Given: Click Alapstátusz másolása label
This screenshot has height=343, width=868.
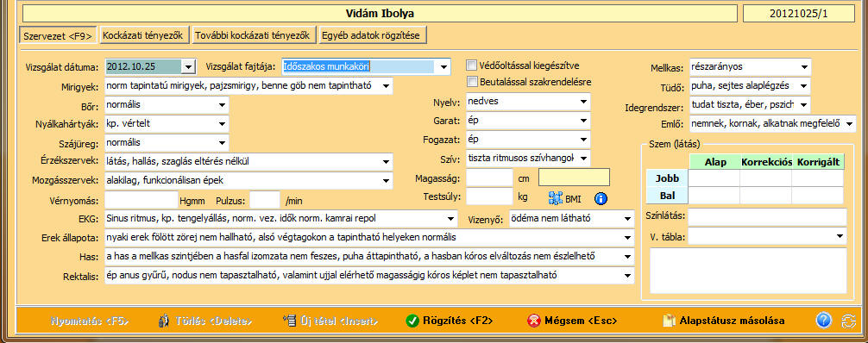Looking at the screenshot, I should pos(732,321).
